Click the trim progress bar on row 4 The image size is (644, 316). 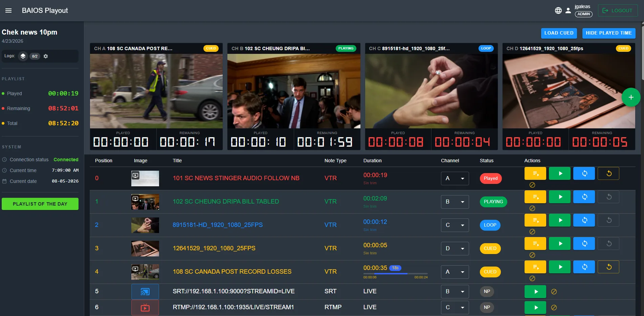(395, 273)
